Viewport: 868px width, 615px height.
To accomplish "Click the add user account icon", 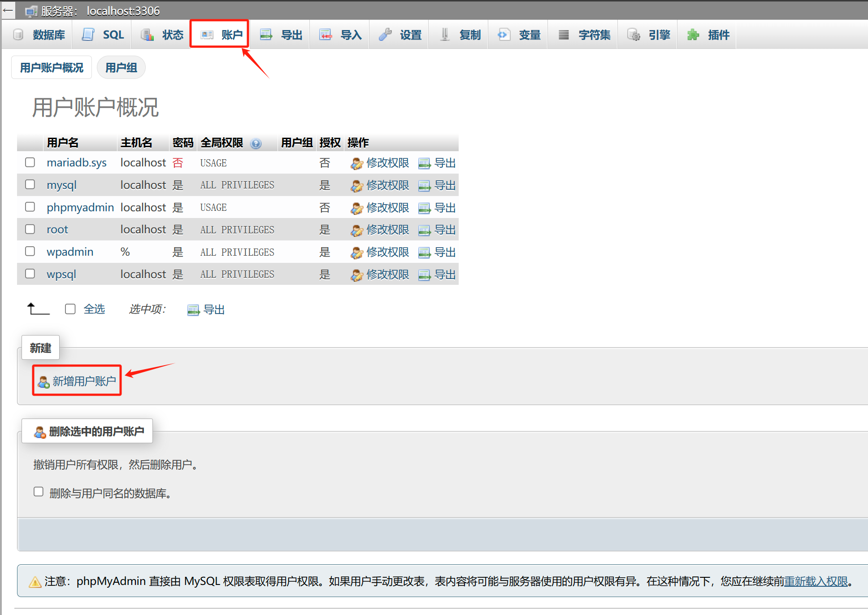I will (43, 382).
